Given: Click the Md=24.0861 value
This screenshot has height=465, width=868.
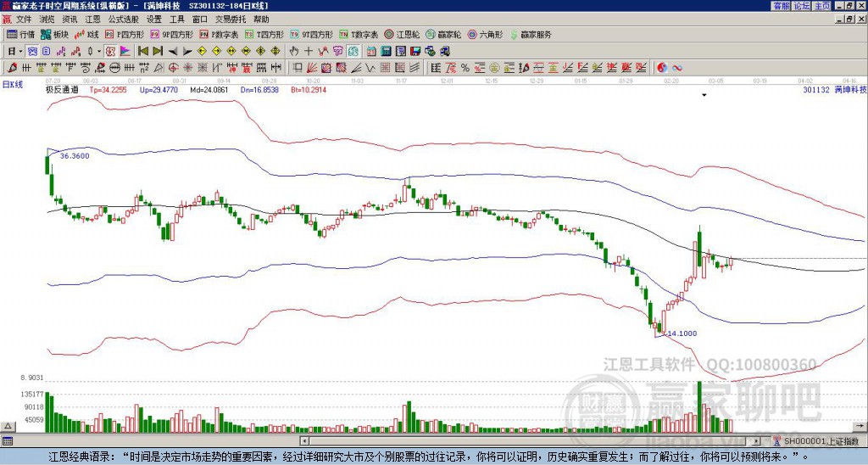Looking at the screenshot, I should tap(209, 89).
